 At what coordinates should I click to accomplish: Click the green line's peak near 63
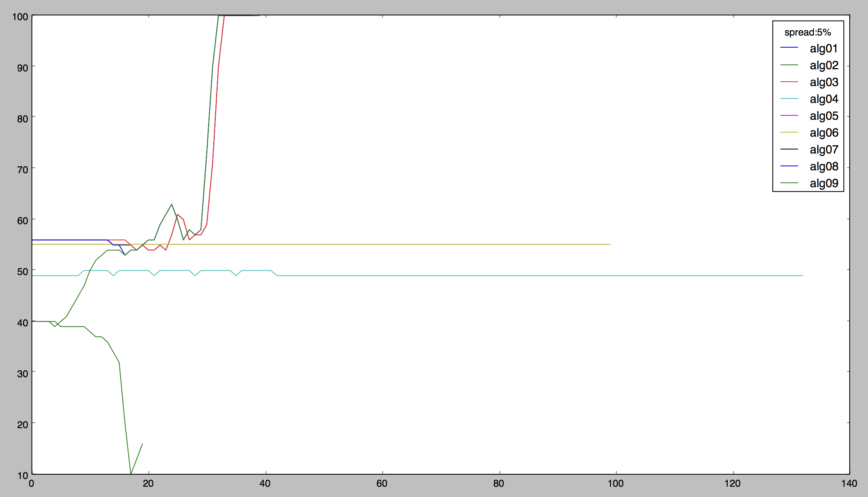171,204
